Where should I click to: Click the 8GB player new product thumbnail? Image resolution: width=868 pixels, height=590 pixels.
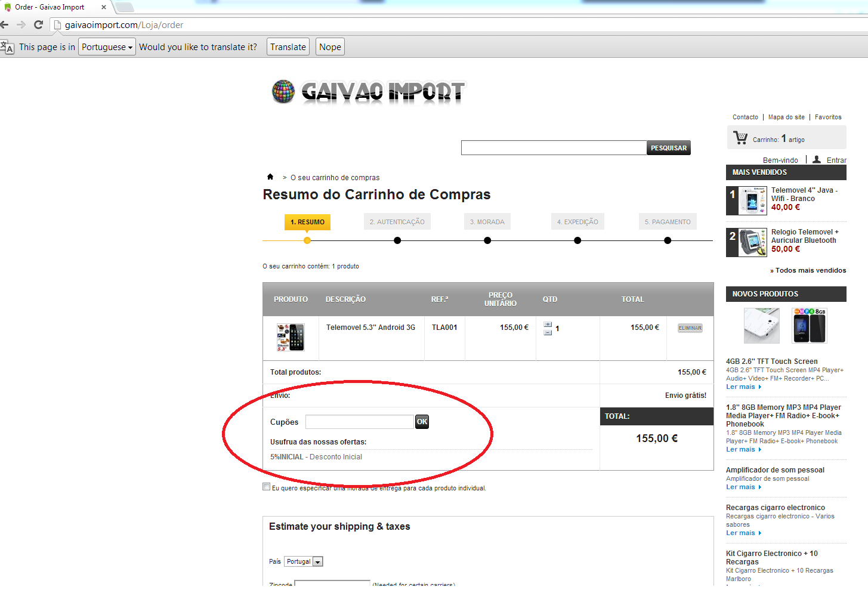810,326
